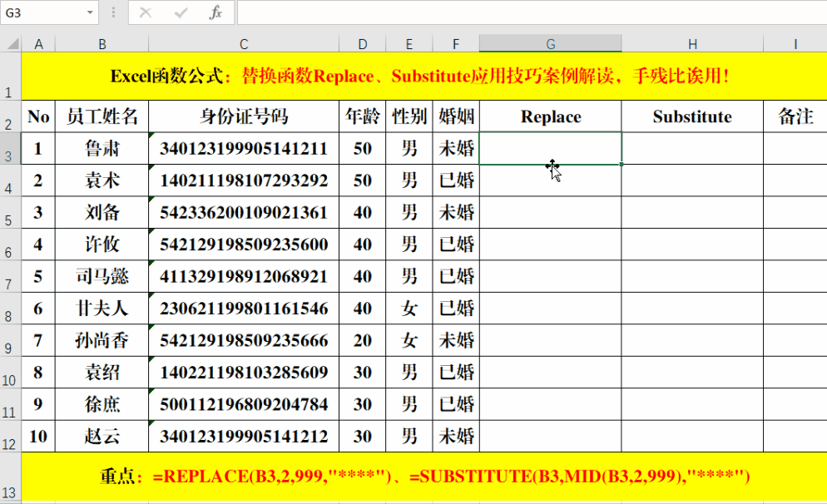
Task: Select the cell with name 孙尚香
Action: point(102,340)
